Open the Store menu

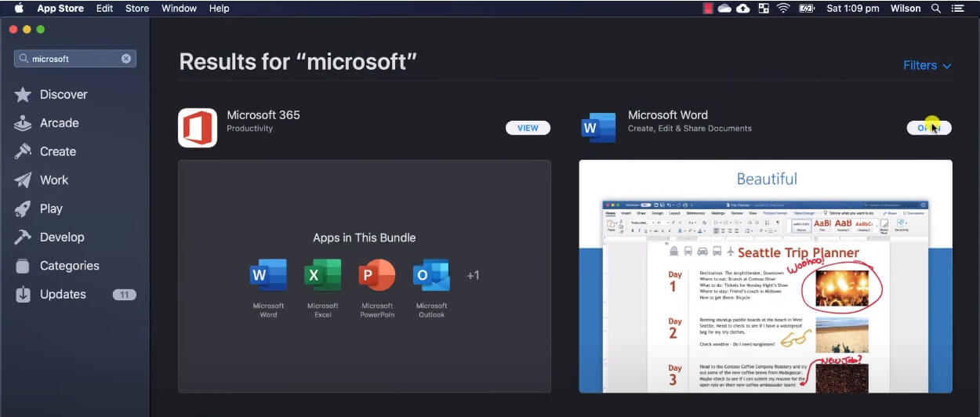137,9
